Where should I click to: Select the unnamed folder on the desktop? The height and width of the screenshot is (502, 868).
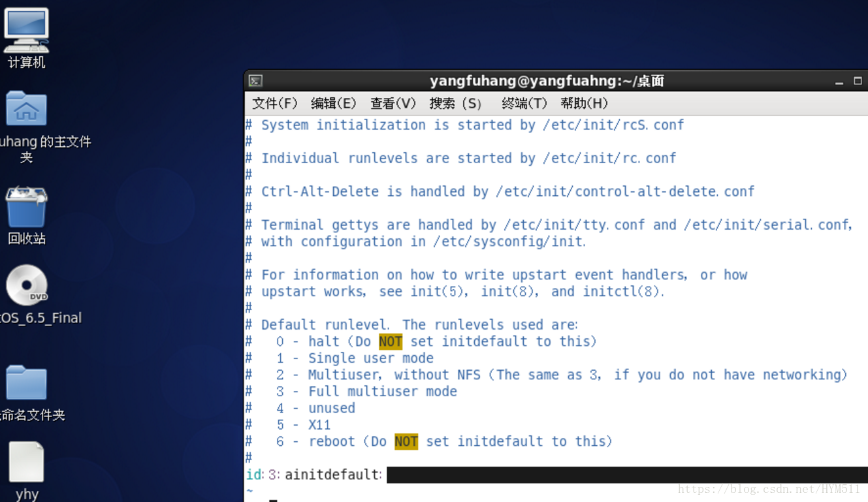click(x=26, y=383)
